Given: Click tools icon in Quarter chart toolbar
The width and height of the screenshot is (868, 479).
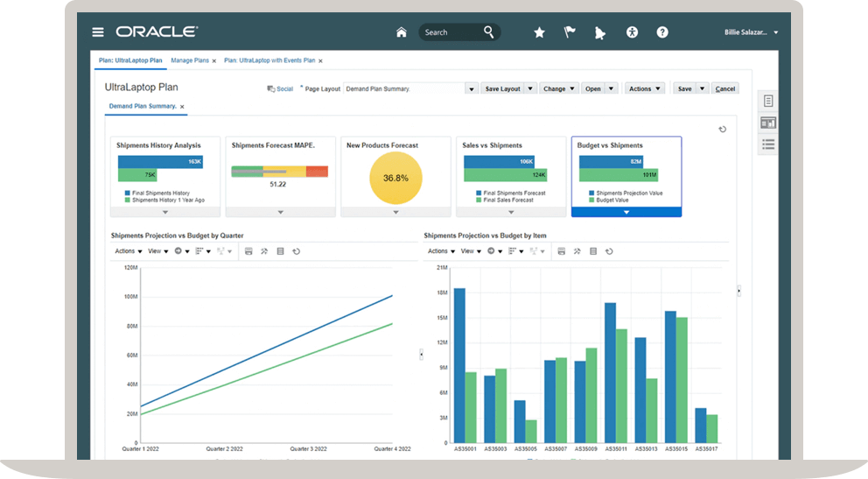Looking at the screenshot, I should tap(264, 251).
